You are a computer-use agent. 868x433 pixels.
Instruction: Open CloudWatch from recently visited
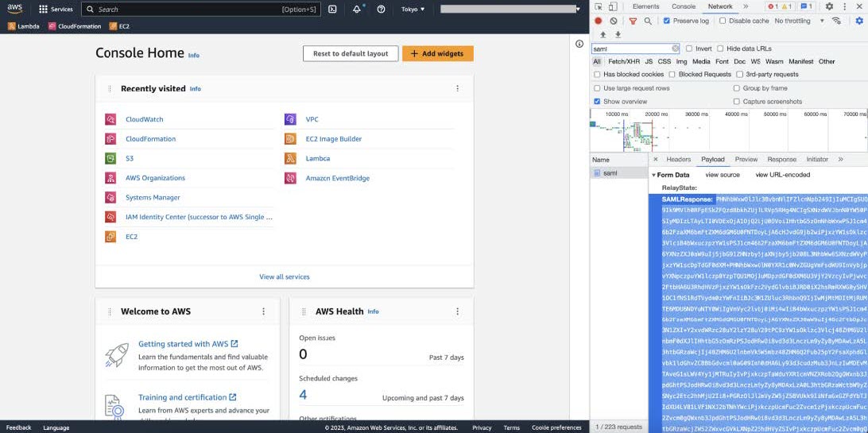[x=144, y=119]
